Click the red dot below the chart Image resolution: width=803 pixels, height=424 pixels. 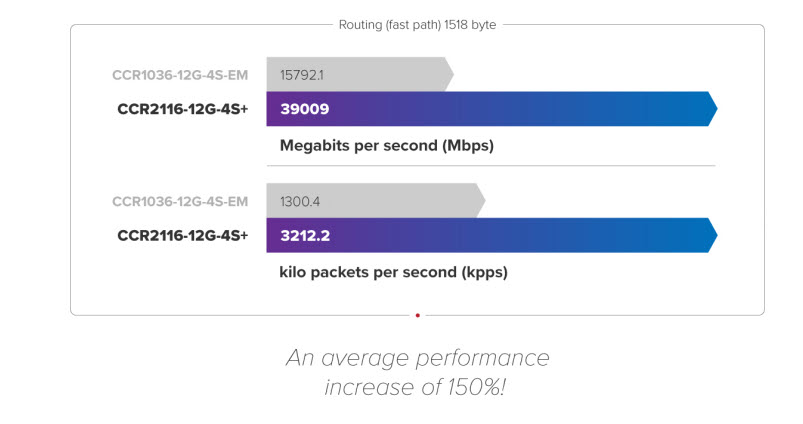point(417,315)
